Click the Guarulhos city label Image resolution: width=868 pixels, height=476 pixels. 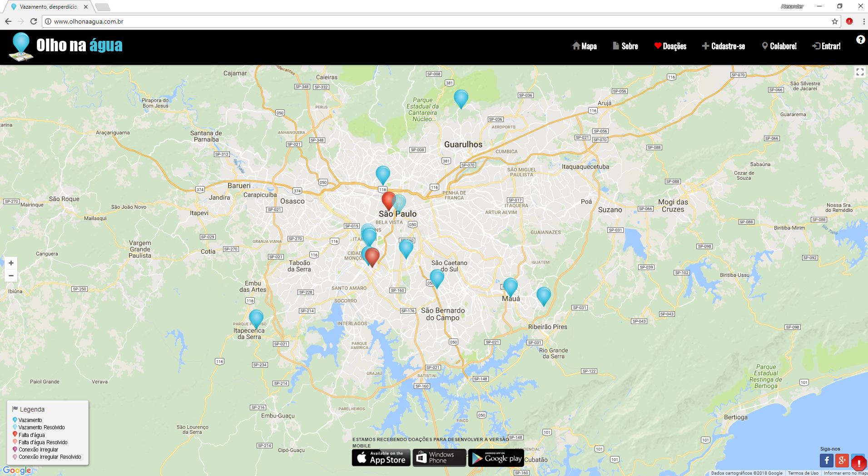click(463, 144)
